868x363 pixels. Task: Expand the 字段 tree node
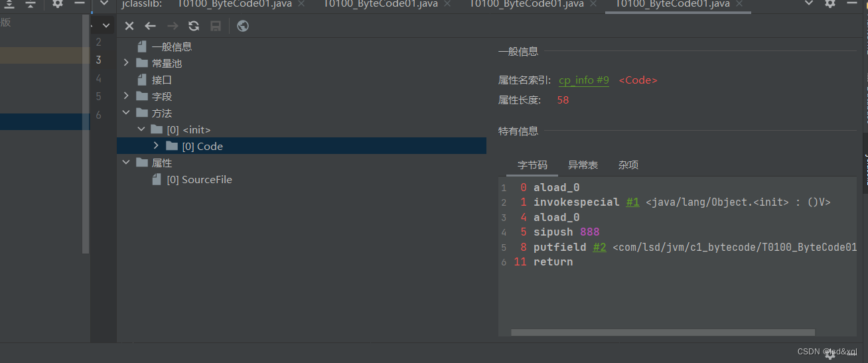click(x=126, y=96)
